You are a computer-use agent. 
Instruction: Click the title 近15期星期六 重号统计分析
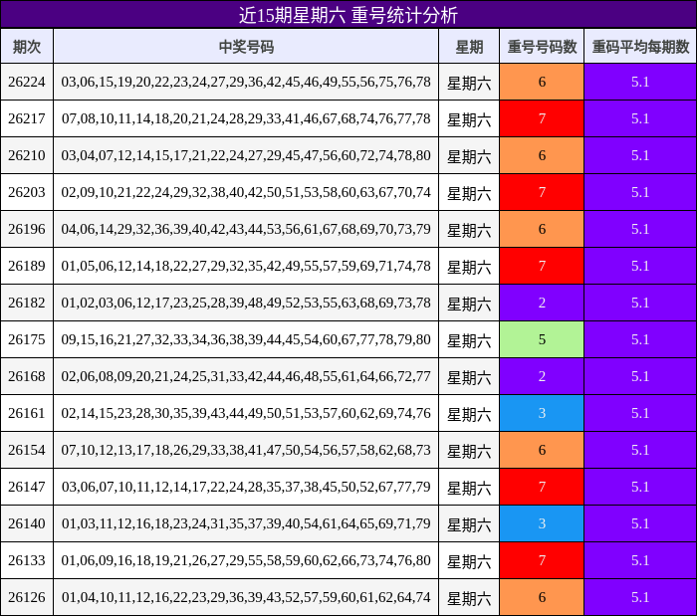(x=348, y=15)
